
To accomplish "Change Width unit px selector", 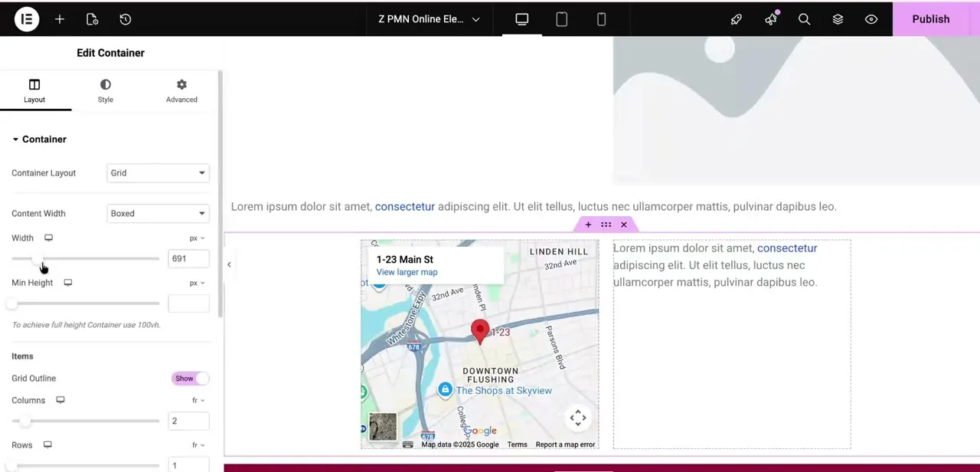I will click(x=198, y=238).
